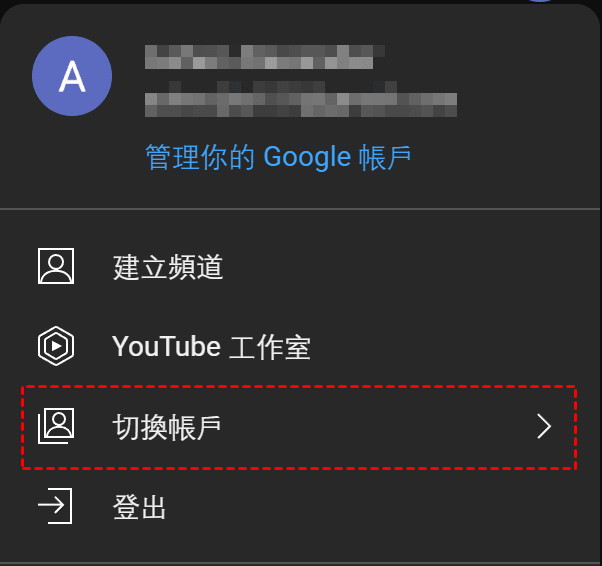The width and height of the screenshot is (602, 566).
Task: Open the YouTube 工作室 menu entry
Action: pyautogui.click(x=301, y=346)
